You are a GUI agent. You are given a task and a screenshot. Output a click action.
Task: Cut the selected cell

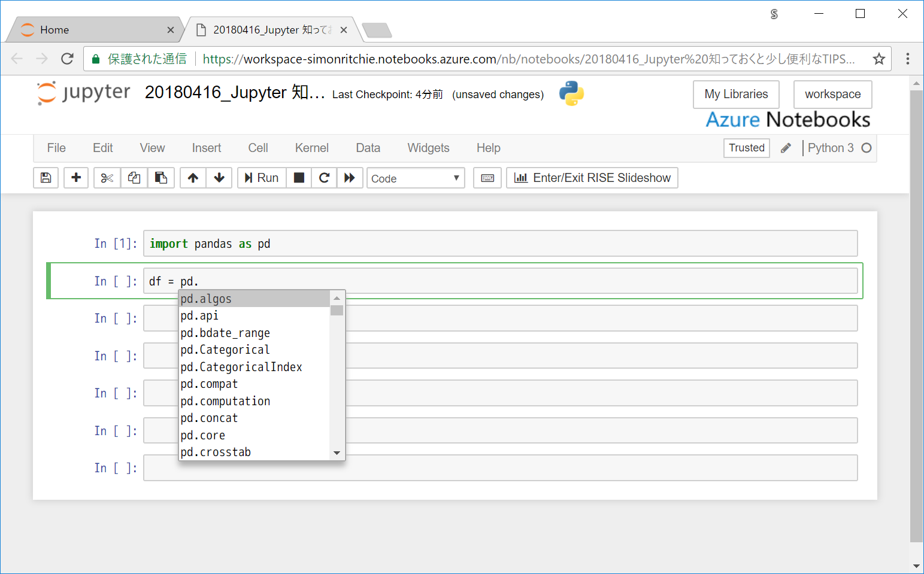pyautogui.click(x=106, y=178)
